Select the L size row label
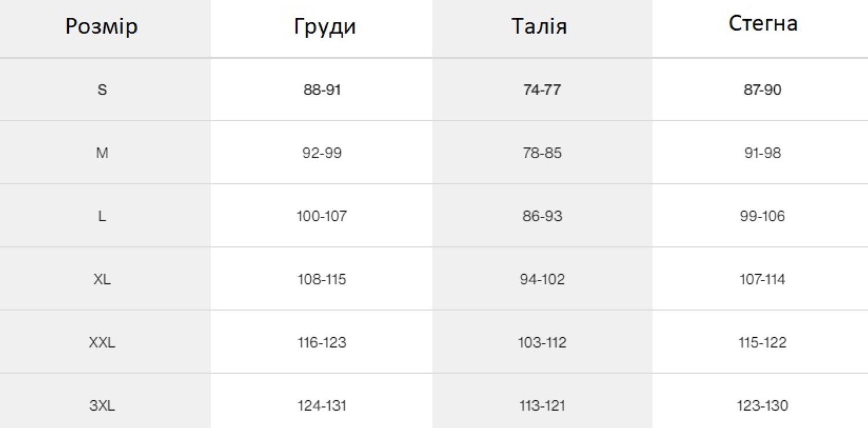 point(102,216)
